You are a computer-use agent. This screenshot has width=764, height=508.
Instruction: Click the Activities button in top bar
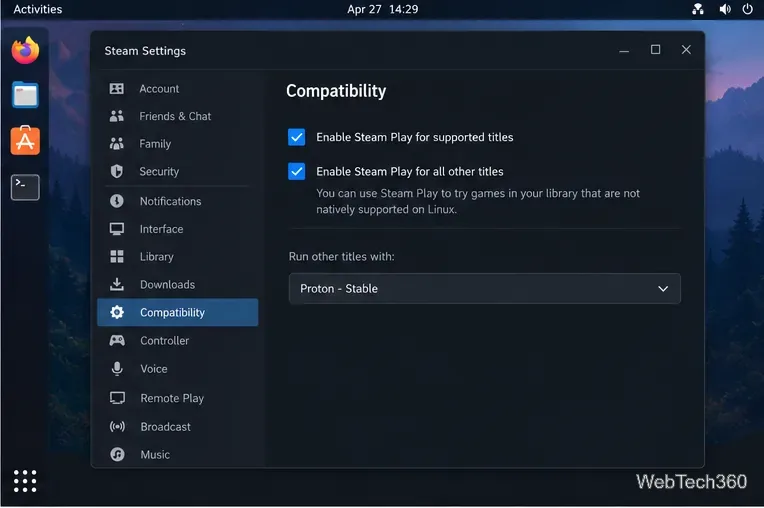pos(38,9)
